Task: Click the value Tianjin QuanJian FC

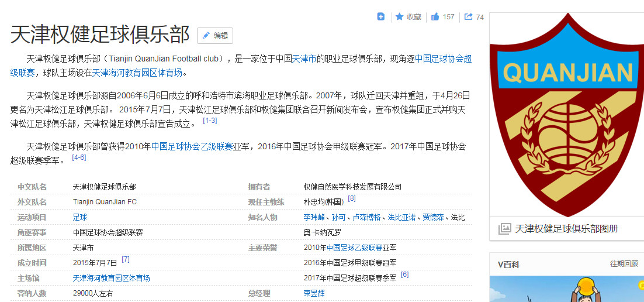Action: coord(105,202)
